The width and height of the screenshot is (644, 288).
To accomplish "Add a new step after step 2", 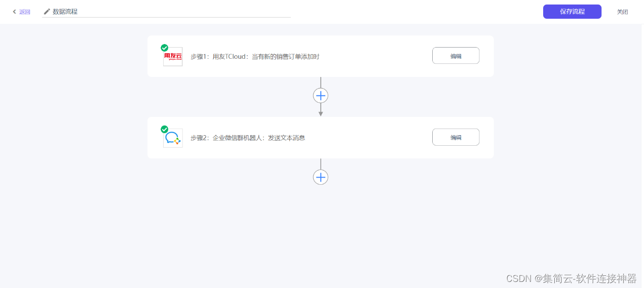I will (321, 177).
